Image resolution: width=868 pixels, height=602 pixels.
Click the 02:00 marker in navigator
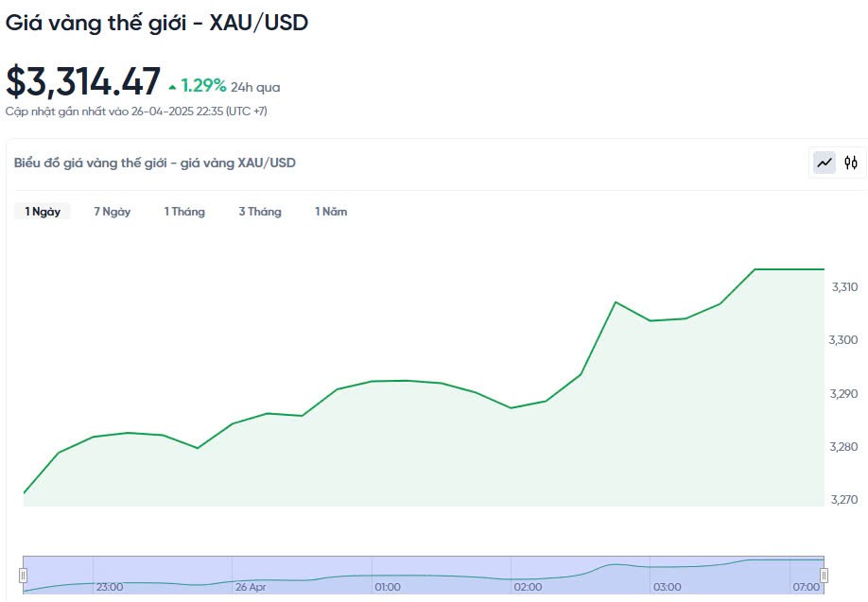pos(527,587)
